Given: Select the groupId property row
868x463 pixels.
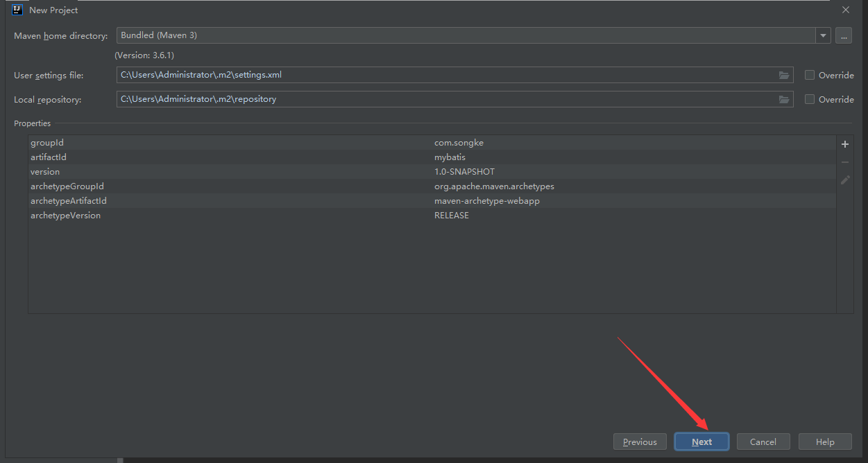Looking at the screenshot, I should [432, 143].
